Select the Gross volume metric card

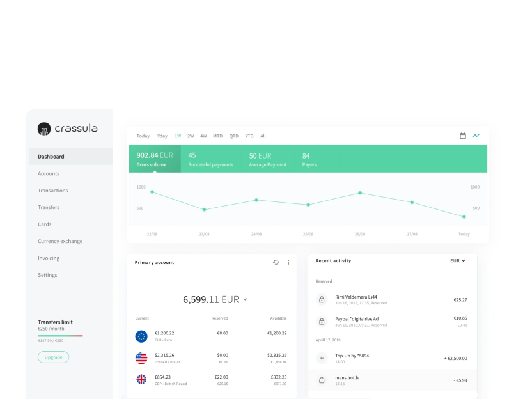click(154, 158)
